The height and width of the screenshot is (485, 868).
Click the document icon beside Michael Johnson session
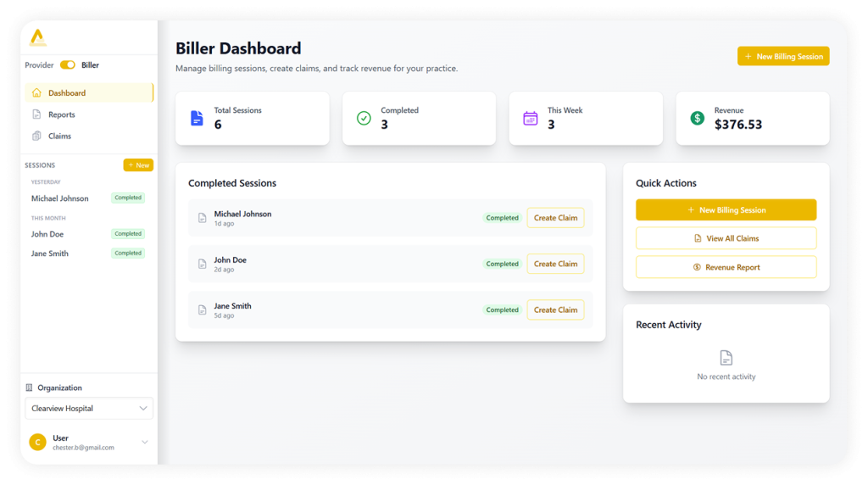point(202,218)
